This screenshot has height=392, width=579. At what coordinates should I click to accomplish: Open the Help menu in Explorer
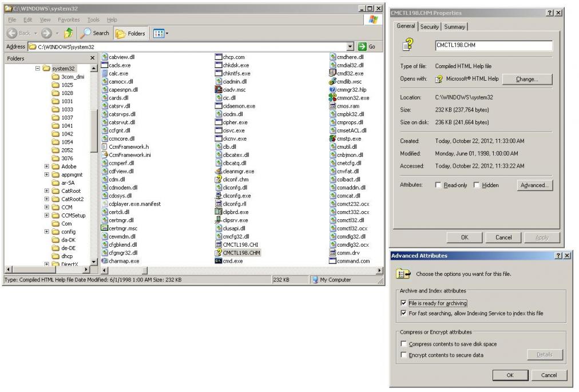(112, 20)
